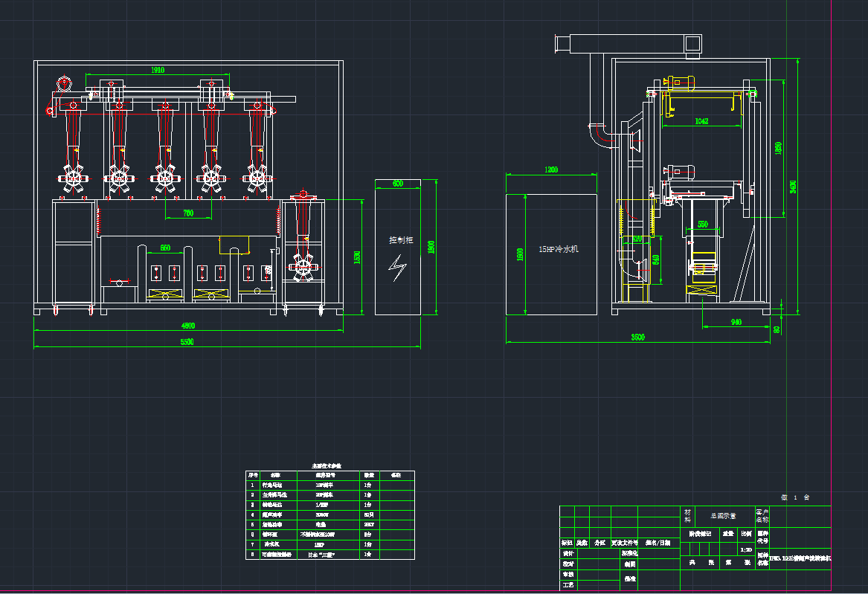868x594 pixels.
Task: Click the exhaust duct elbow in side view
Action: click(x=598, y=137)
